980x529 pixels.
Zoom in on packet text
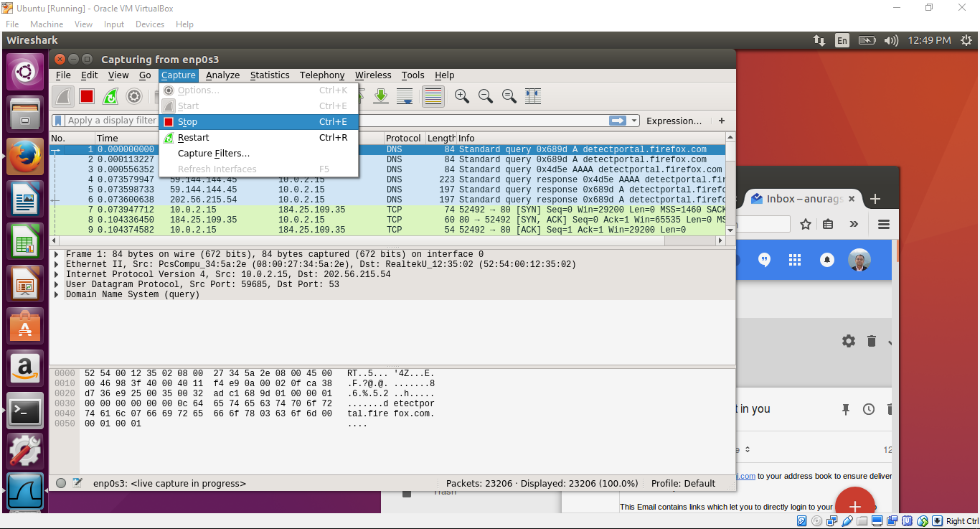462,96
